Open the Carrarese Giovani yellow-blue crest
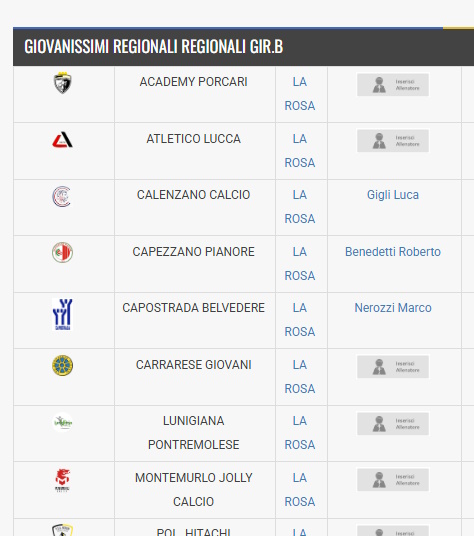 pyautogui.click(x=63, y=365)
